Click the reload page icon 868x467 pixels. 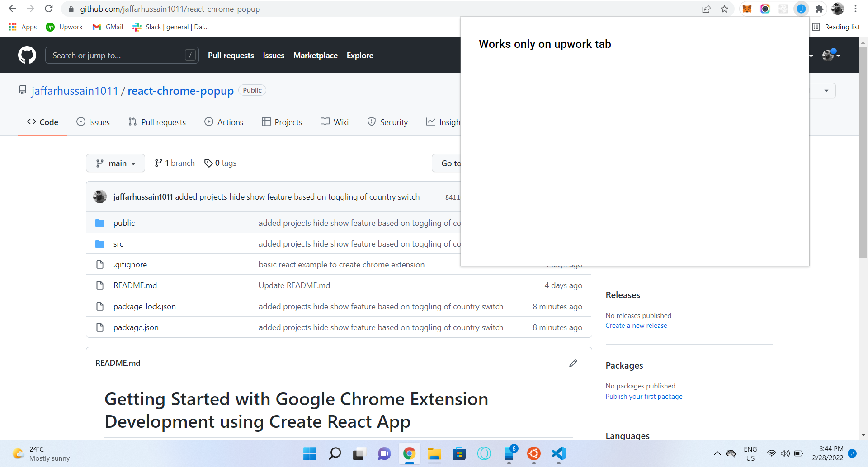click(49, 9)
